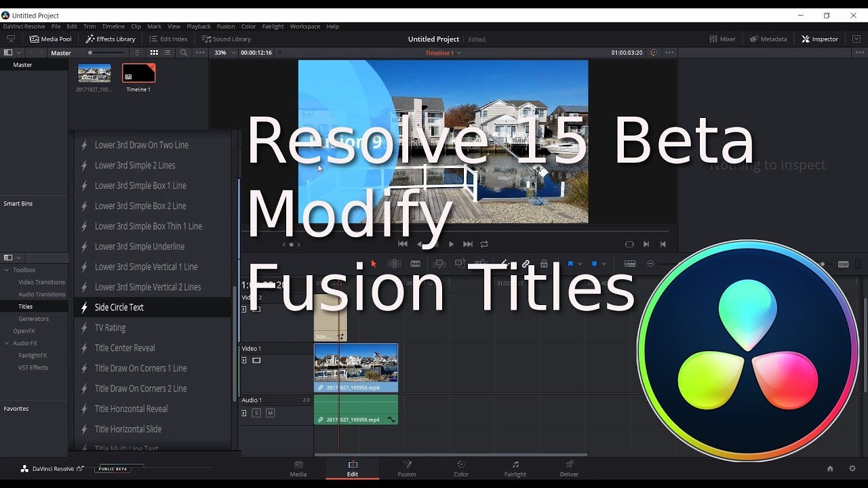868x488 pixels.
Task: Select Video Transitions category
Action: tap(42, 282)
